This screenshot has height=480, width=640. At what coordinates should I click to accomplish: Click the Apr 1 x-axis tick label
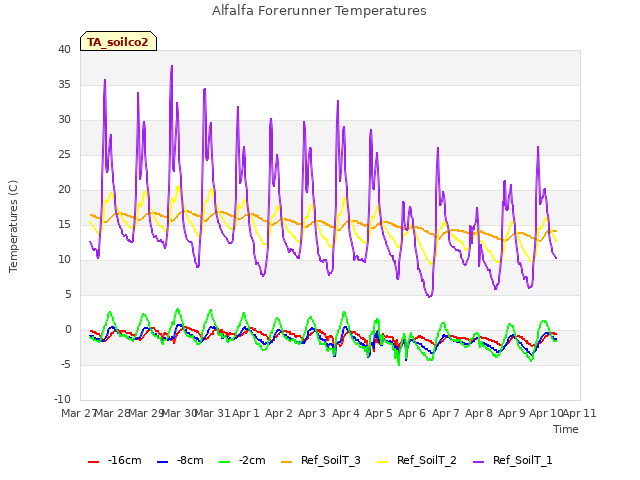pyautogui.click(x=246, y=413)
